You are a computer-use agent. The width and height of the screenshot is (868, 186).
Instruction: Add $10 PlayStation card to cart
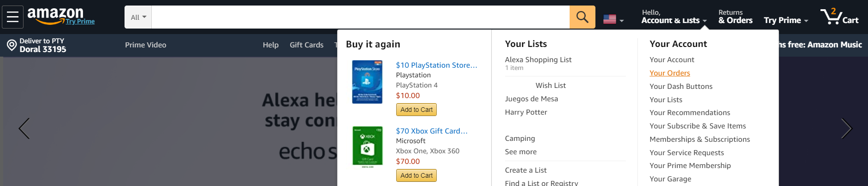pyautogui.click(x=416, y=110)
